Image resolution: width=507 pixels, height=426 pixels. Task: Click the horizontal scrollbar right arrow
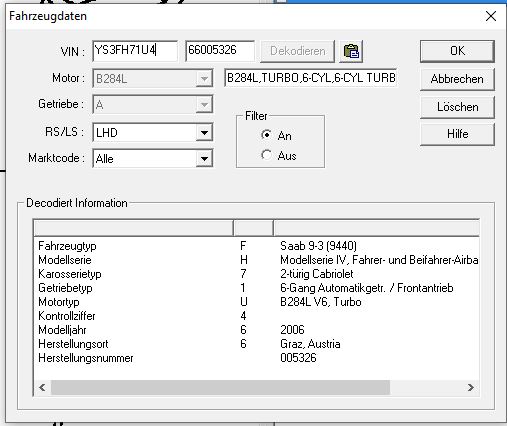click(470, 387)
